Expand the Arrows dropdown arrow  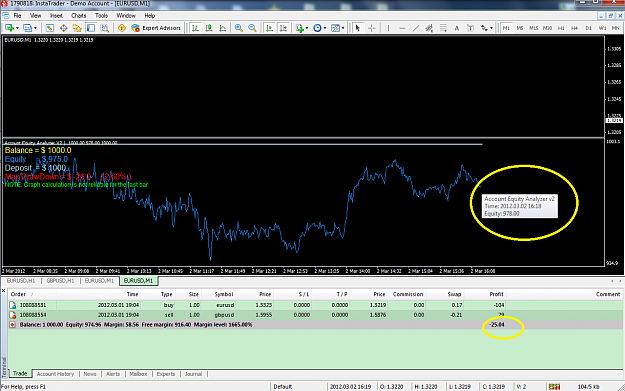[x=491, y=28]
